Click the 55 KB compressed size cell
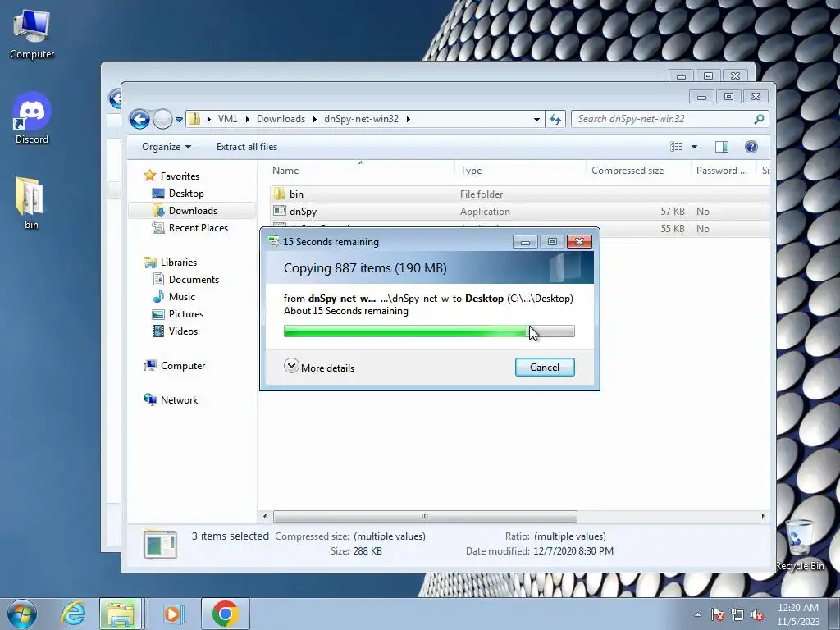This screenshot has width=840, height=630. coord(673,228)
